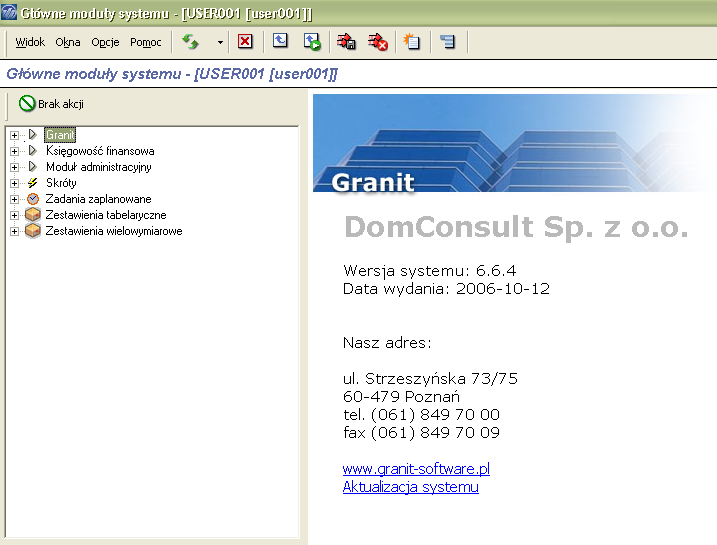
Task: Select the Skróty tree item
Action: (61, 183)
